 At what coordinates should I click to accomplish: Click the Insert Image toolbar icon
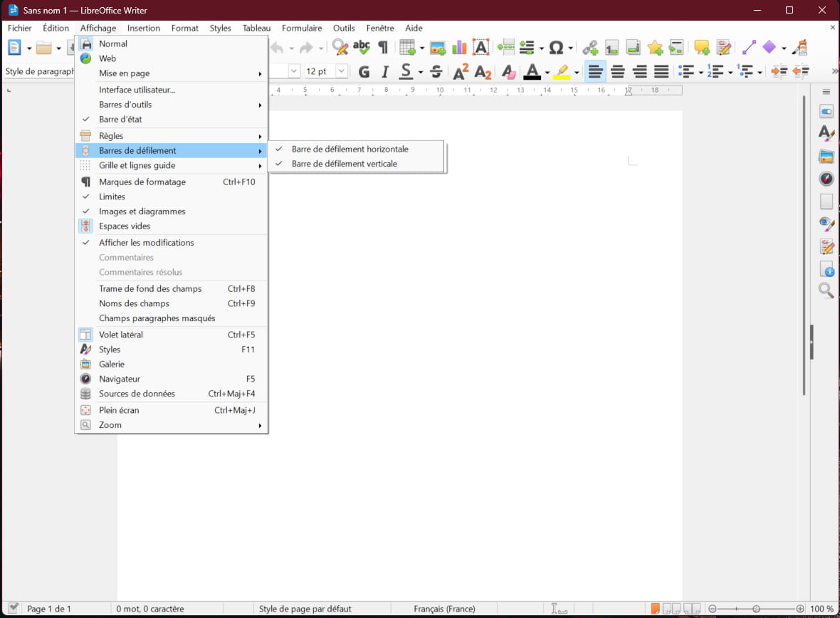438,48
